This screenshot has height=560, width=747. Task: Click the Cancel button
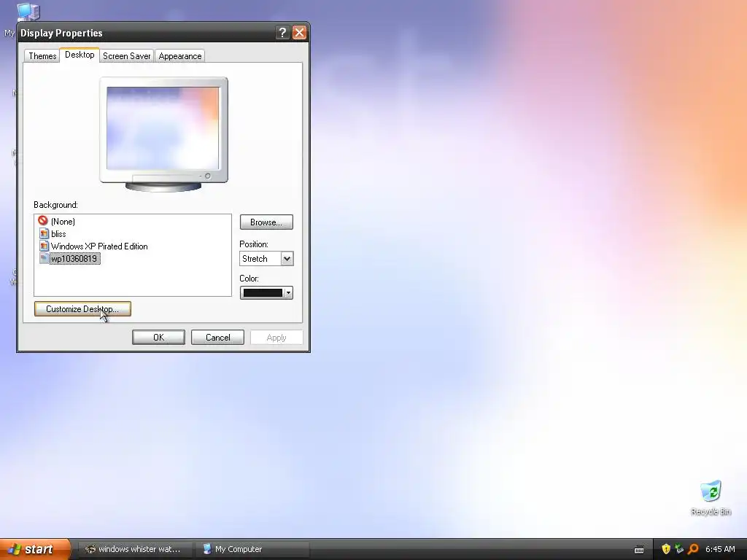217,337
